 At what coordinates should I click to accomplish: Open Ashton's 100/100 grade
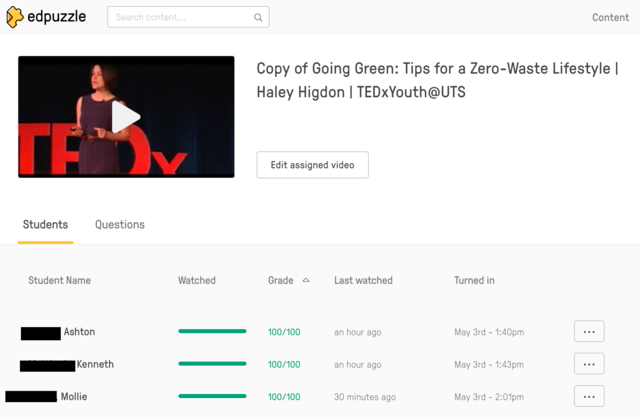point(284,332)
